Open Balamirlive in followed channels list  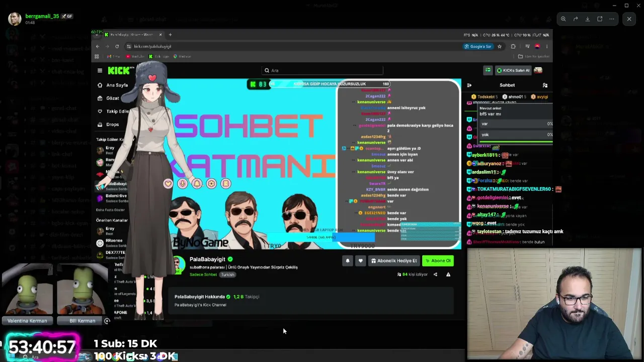click(112, 198)
